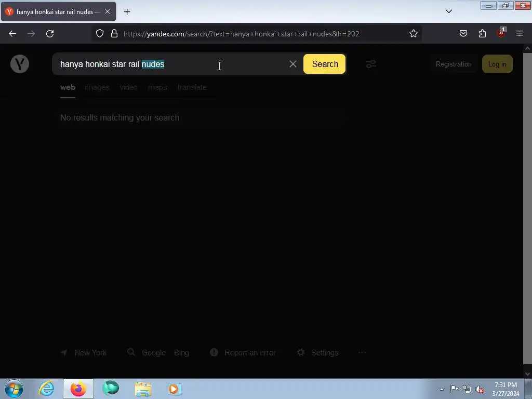The width and height of the screenshot is (532, 399).
Task: Open footer Settings link
Action: click(325, 353)
